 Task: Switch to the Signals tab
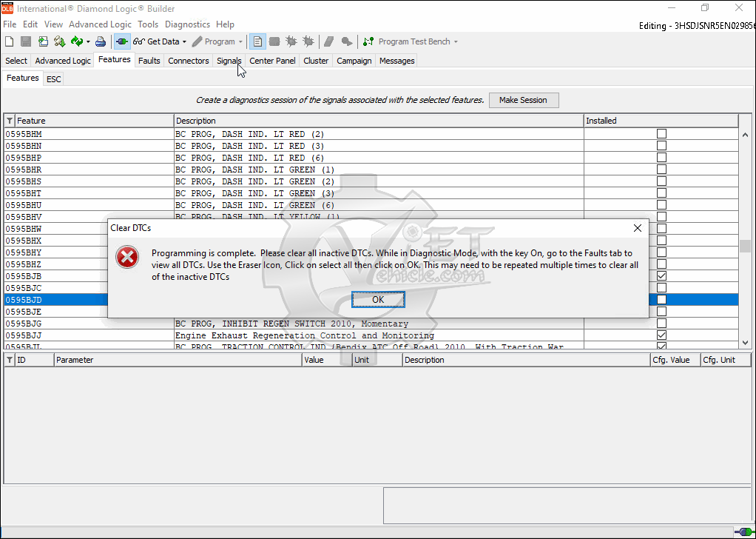(x=229, y=61)
